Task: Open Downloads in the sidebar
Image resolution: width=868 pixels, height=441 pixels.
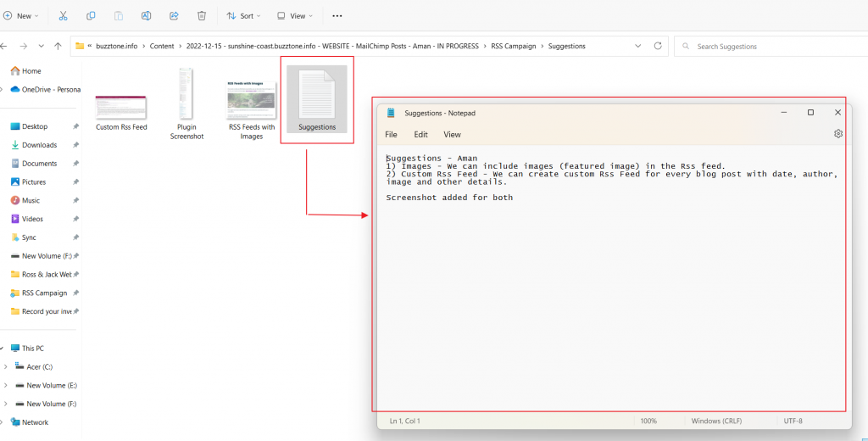Action: click(39, 145)
